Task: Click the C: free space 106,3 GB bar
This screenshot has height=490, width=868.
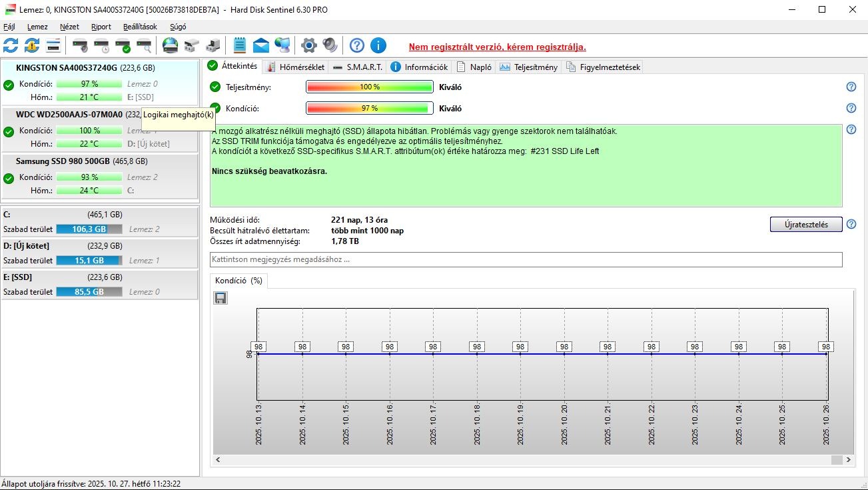Action: (89, 229)
